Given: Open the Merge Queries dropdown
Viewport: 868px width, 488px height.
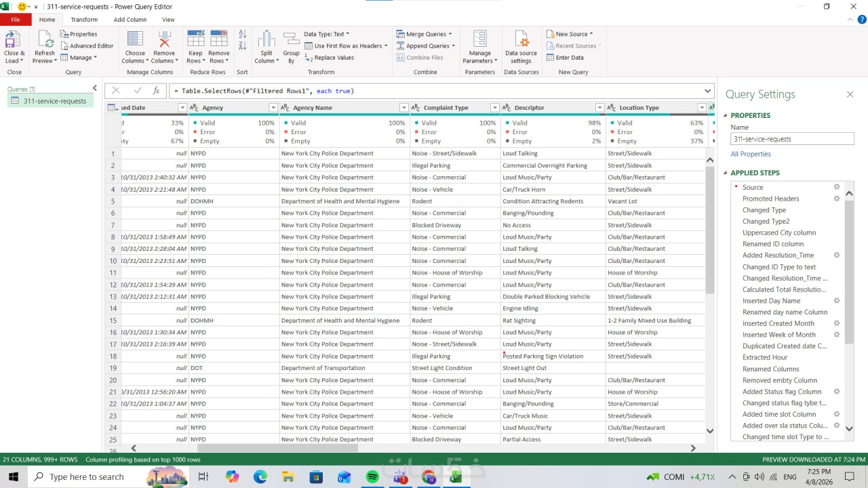Looking at the screenshot, I should pos(425,34).
